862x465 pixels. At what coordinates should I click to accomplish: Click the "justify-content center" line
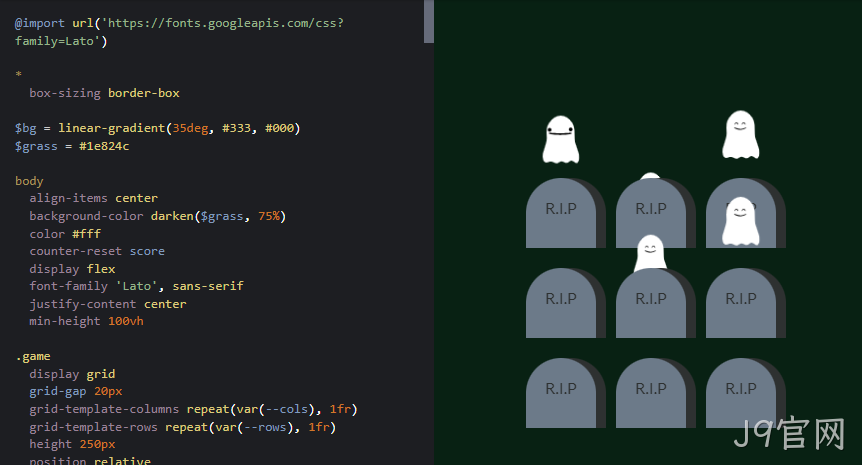108,304
